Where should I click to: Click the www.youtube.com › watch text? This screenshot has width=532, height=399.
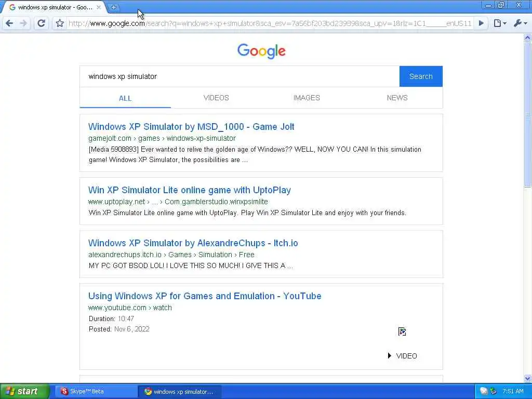pos(130,308)
